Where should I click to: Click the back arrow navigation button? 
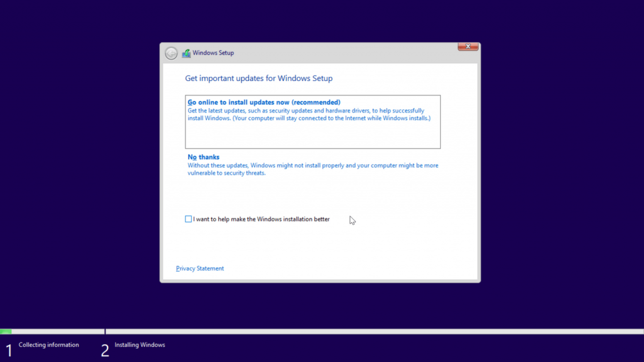(170, 53)
